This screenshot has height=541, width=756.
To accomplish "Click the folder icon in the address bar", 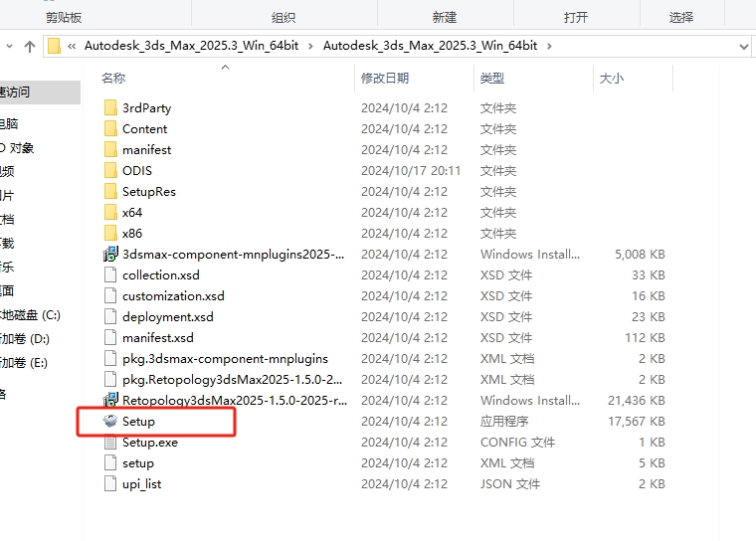I will pyautogui.click(x=54, y=46).
